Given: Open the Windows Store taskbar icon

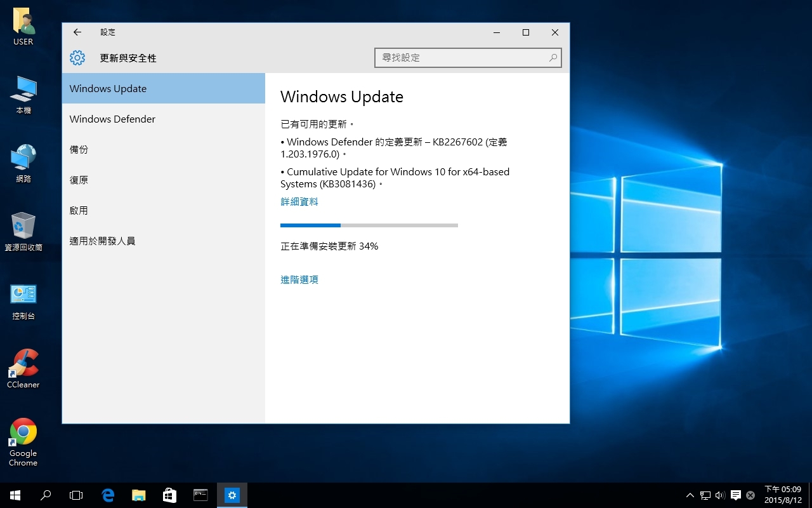Looking at the screenshot, I should pyautogui.click(x=169, y=495).
